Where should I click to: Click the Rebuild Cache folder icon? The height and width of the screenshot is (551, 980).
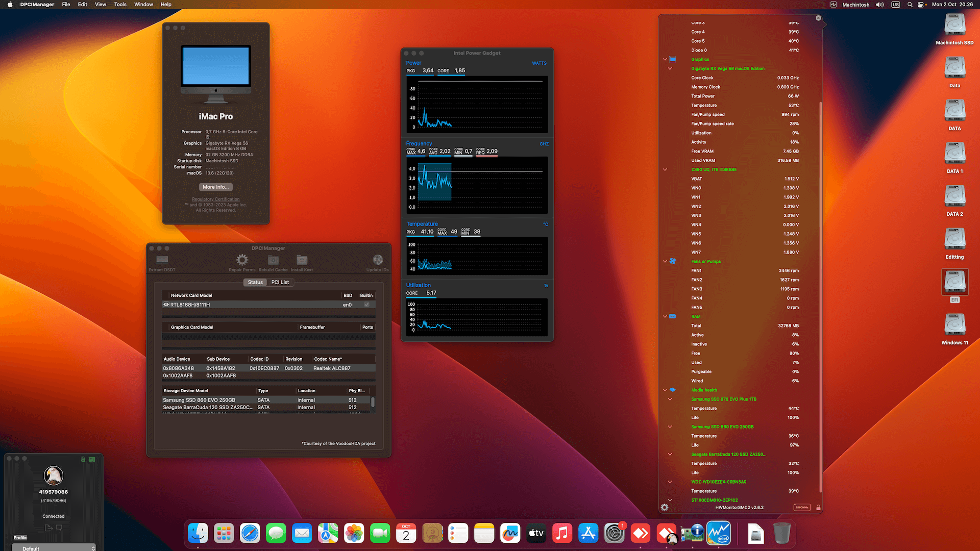273,260
